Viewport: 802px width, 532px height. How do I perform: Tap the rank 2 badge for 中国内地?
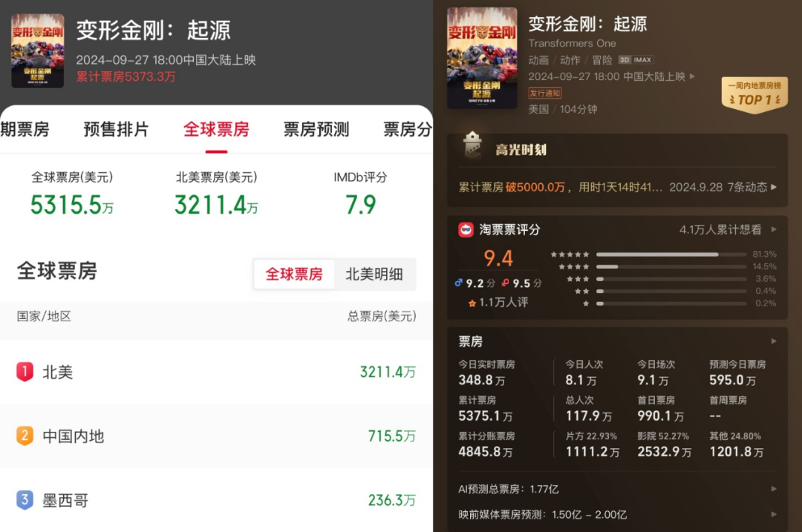(x=25, y=436)
